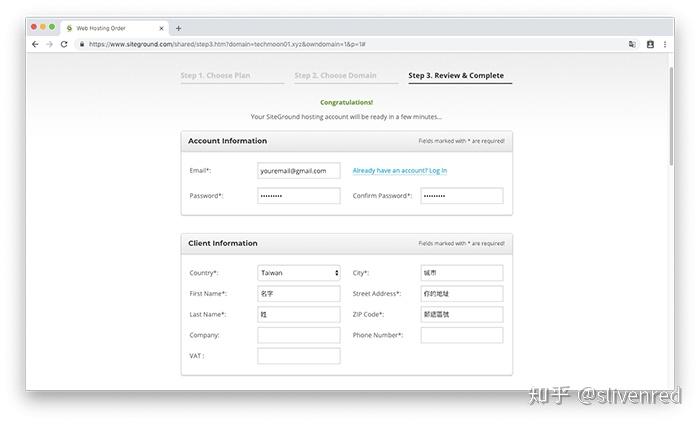The height and width of the screenshot is (424, 700).
Task: Click the VAT input field
Action: click(299, 356)
